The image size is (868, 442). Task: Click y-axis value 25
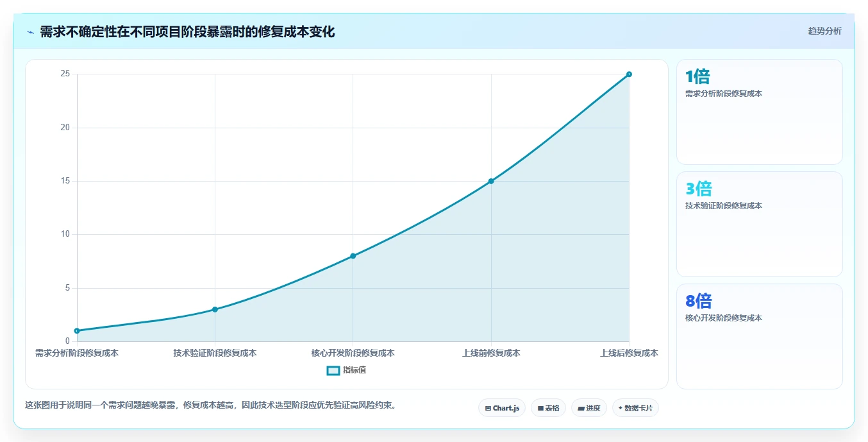click(x=65, y=74)
